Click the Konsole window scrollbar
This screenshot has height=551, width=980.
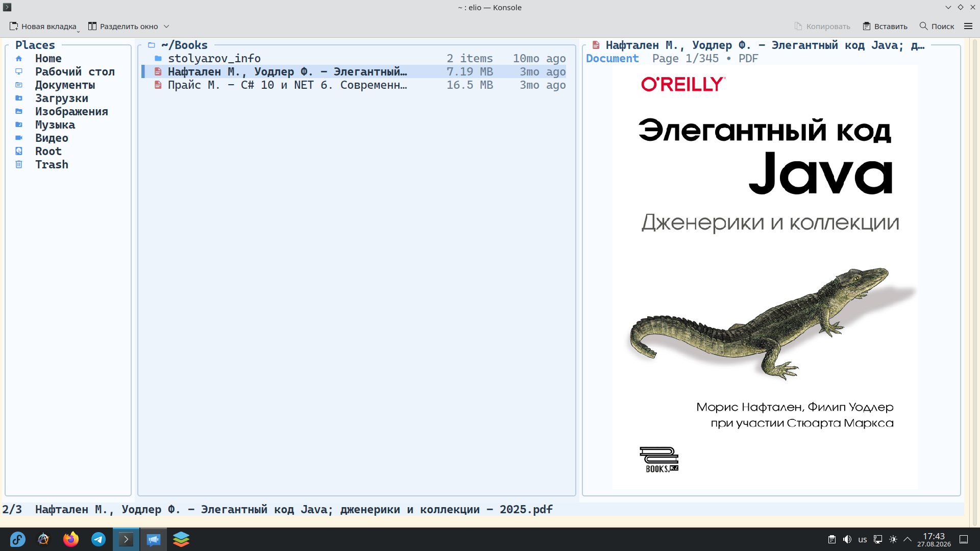click(975, 282)
